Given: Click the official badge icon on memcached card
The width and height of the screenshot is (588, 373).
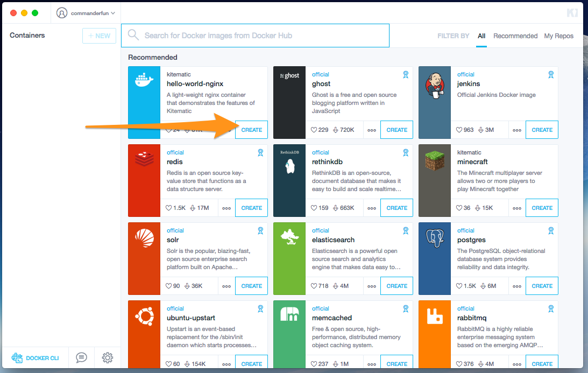Looking at the screenshot, I should [406, 309].
